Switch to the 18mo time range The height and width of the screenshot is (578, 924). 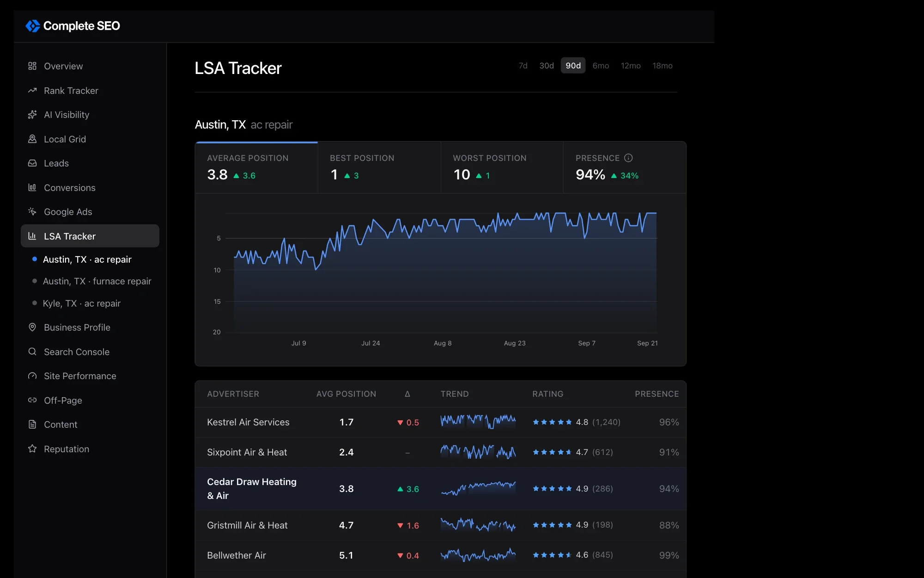[x=663, y=66]
